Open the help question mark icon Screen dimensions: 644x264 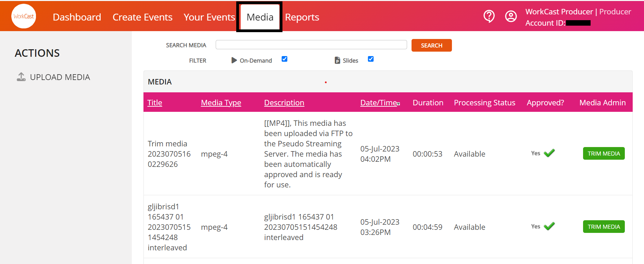[489, 16]
